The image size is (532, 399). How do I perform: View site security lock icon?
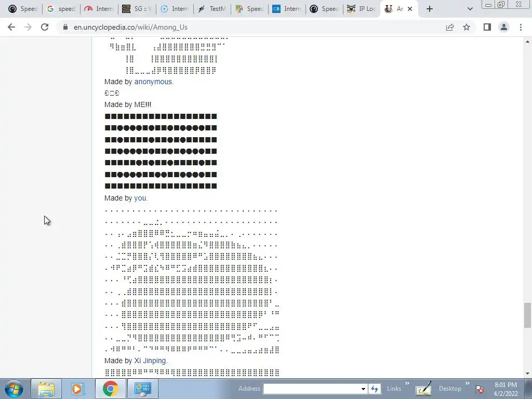(65, 27)
